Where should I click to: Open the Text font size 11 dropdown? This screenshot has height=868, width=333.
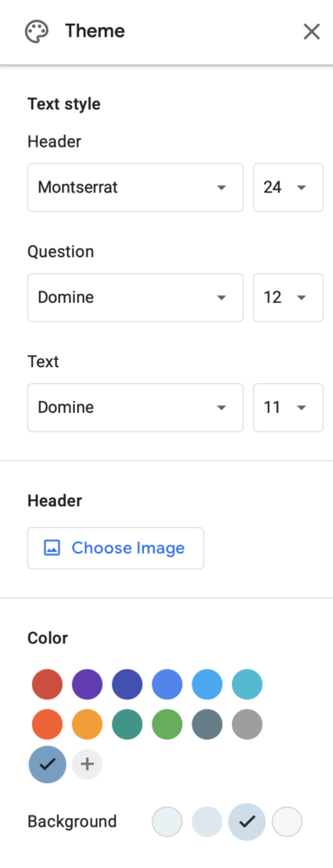(x=288, y=408)
